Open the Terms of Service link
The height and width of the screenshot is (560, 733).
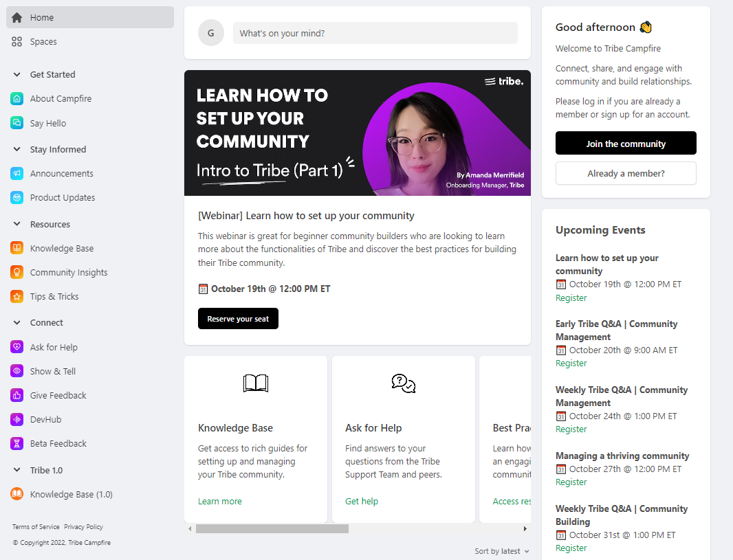tap(36, 527)
